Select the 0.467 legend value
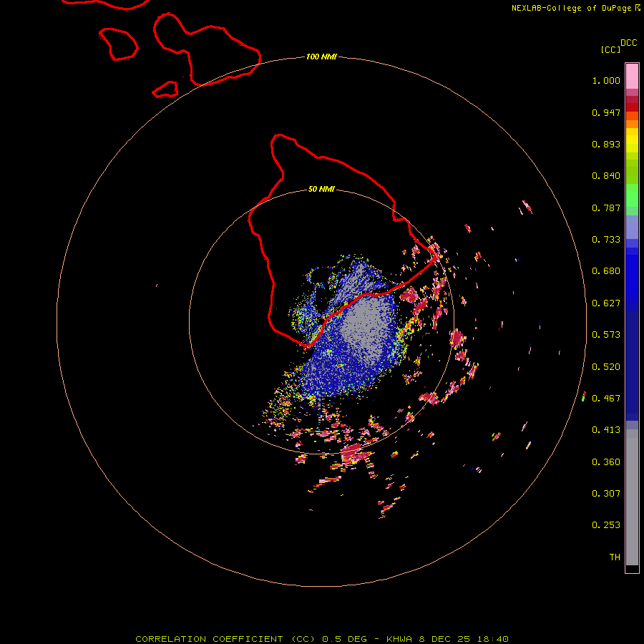644x644 pixels. pyautogui.click(x=606, y=399)
